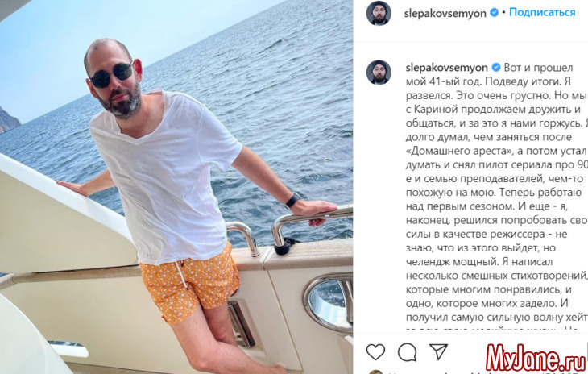Open slepakovsemyon username in the caption
This screenshot has height=374, width=588.
[446, 68]
